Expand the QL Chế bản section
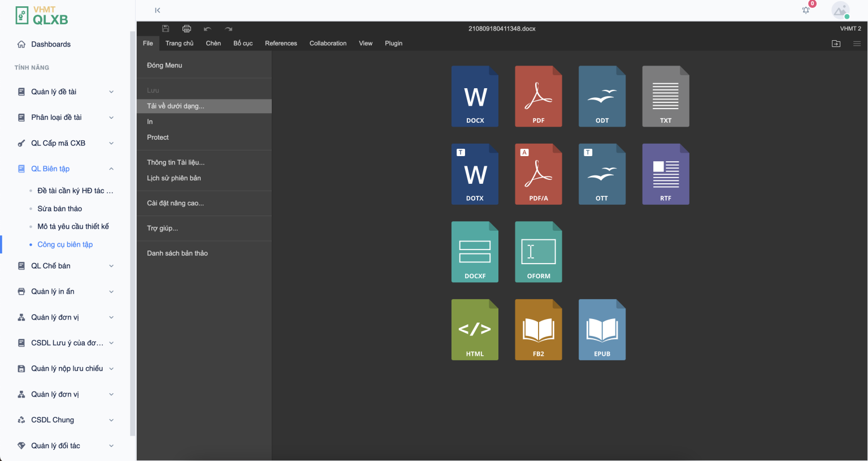 click(x=66, y=266)
